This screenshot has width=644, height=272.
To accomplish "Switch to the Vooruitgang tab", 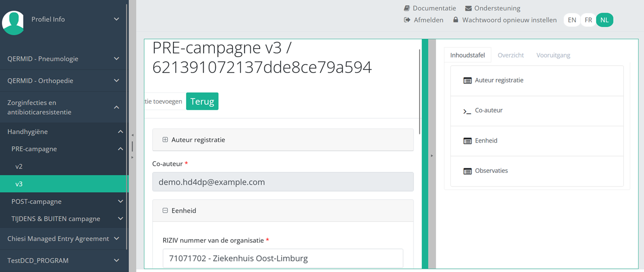I will (553, 55).
